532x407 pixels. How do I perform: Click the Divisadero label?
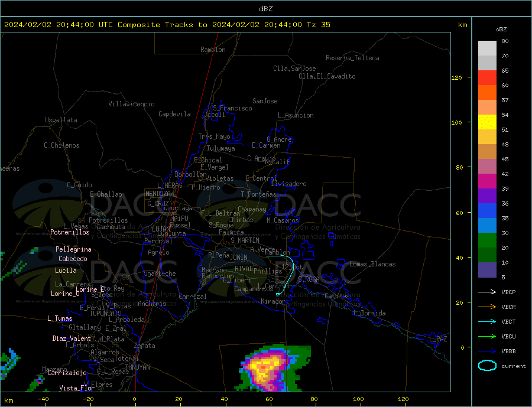(288, 184)
